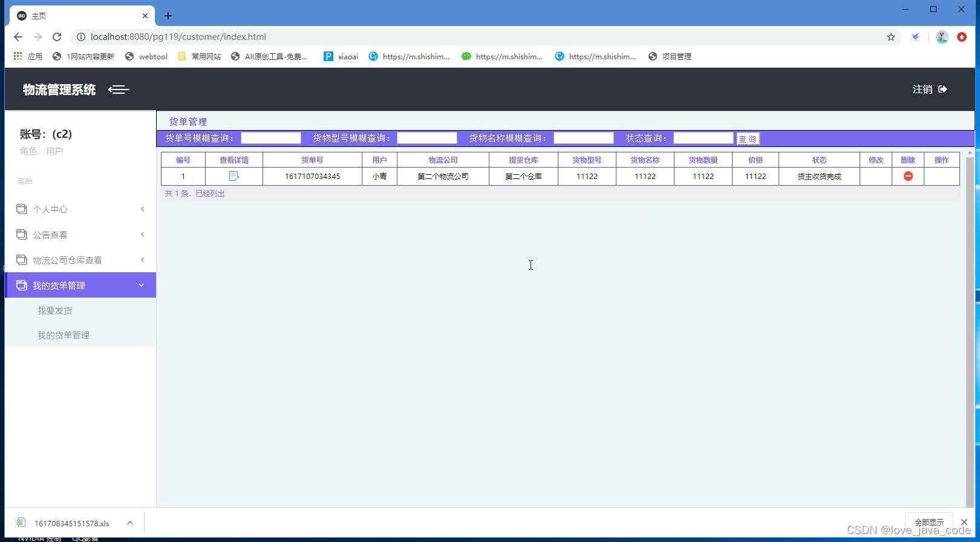This screenshot has width=980, height=542.
Task: Open a new browser tab with plus button
Action: pos(168,16)
